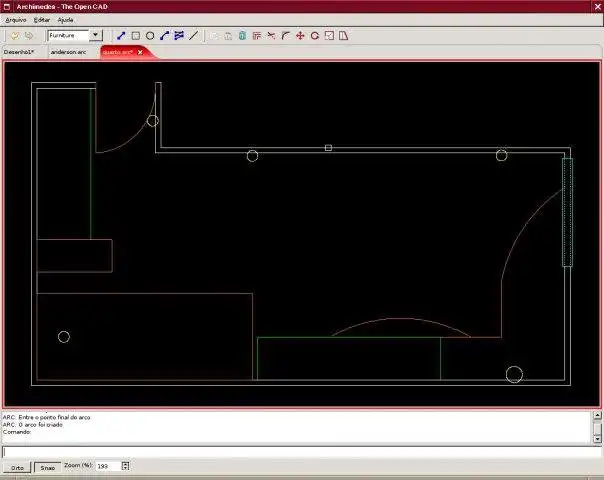Click the window menu icon in title bar

(x=7, y=7)
